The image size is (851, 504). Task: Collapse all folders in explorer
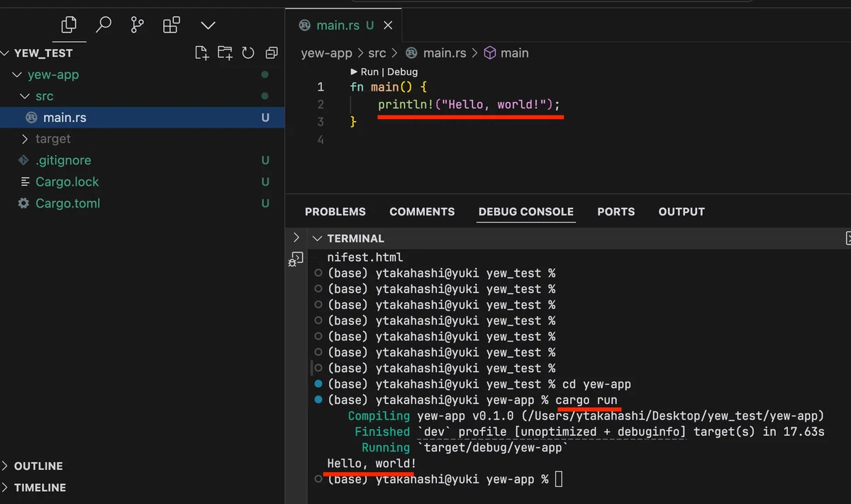click(x=271, y=53)
